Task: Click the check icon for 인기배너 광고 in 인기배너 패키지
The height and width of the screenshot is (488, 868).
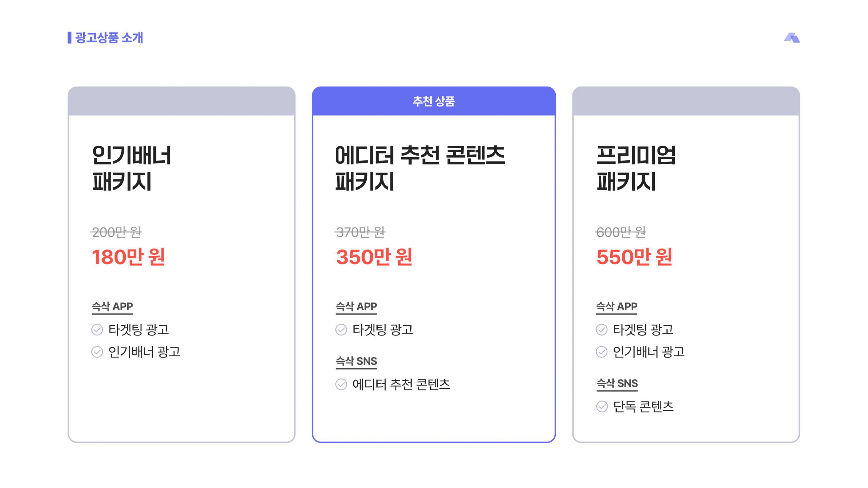Action: pos(97,352)
